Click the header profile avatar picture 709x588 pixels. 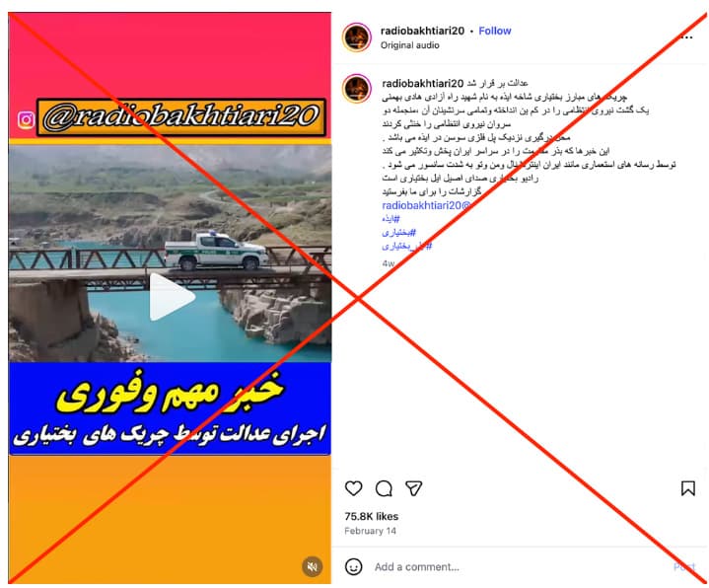click(357, 37)
